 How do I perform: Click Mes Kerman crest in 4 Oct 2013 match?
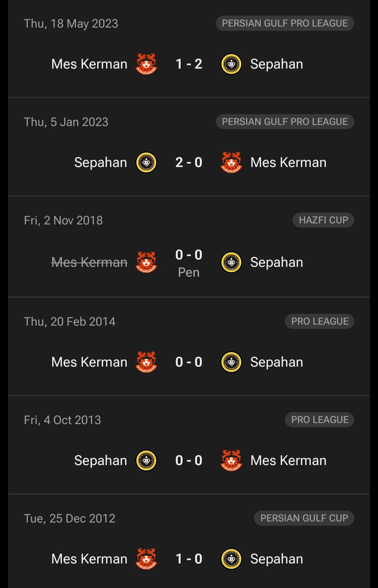[231, 461]
